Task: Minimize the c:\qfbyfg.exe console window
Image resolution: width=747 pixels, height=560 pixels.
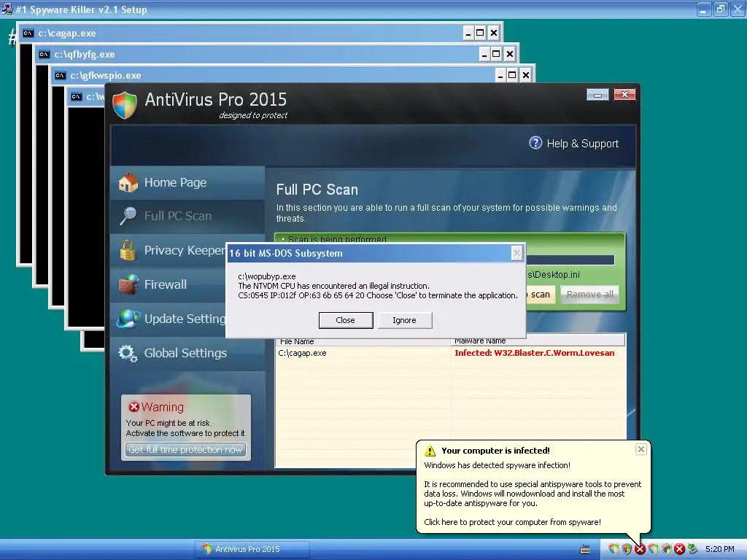Action: (484, 54)
